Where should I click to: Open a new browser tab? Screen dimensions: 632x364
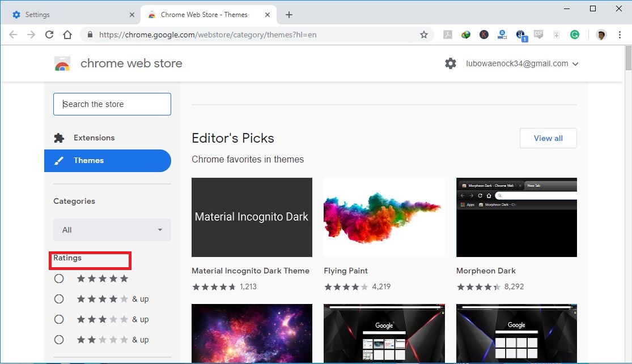(289, 14)
